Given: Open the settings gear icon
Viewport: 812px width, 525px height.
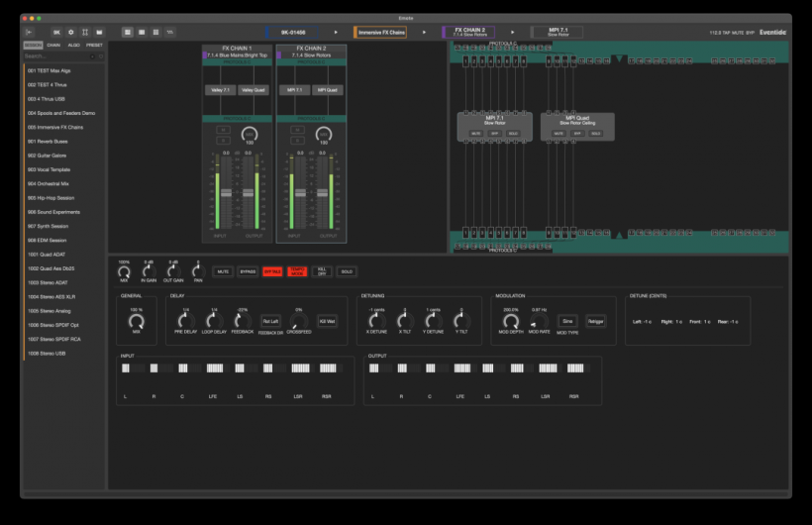Looking at the screenshot, I should 71,32.
